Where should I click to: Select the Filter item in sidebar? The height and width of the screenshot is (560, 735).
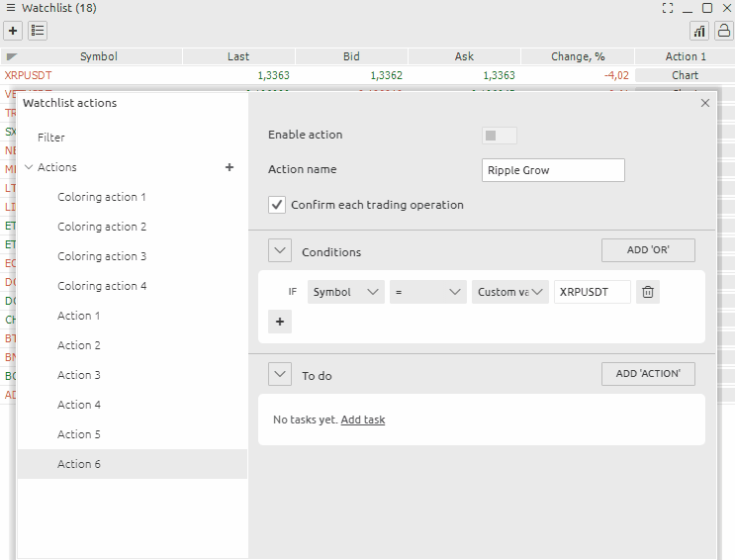pos(51,138)
